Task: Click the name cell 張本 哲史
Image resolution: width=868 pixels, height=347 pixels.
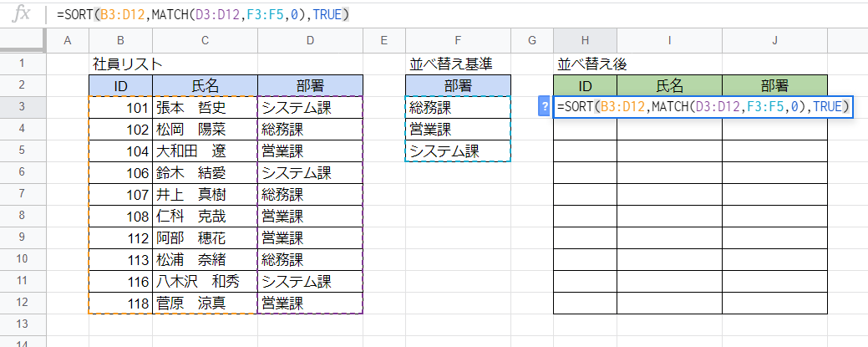Action: click(205, 107)
